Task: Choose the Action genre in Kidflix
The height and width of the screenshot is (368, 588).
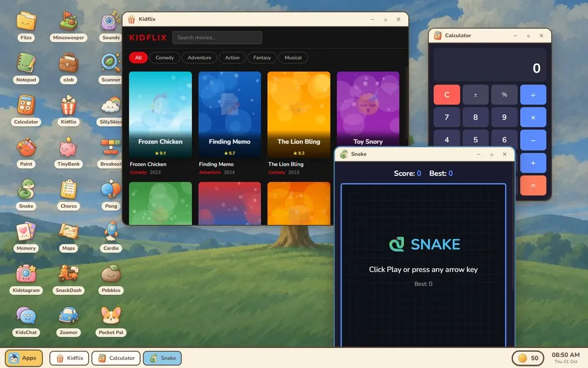Action: (232, 58)
